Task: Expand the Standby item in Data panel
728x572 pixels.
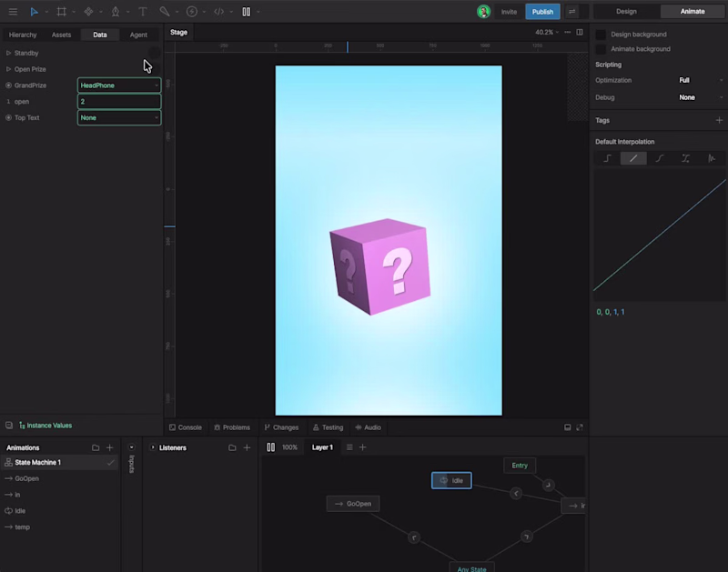Action: (7, 53)
